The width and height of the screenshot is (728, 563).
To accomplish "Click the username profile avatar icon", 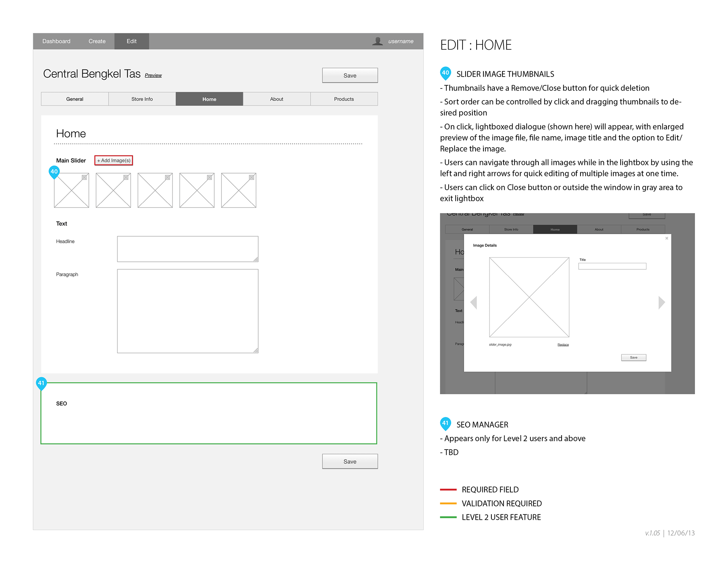I will 377,41.
